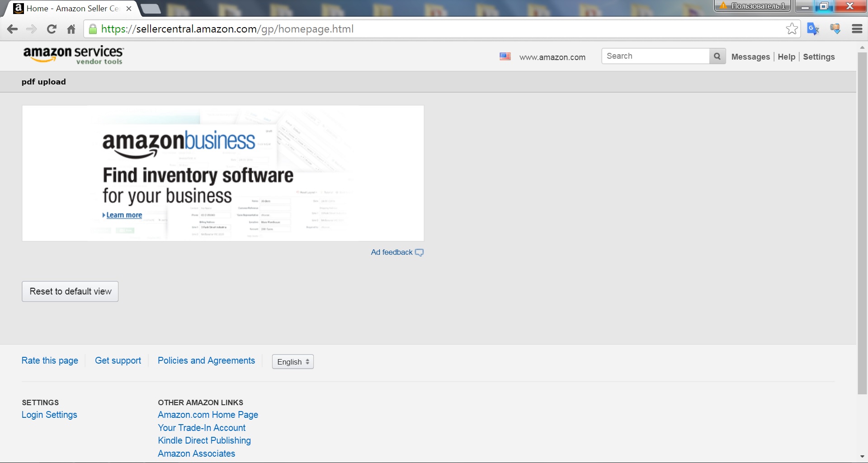Click the pdf upload menu item

click(x=44, y=82)
